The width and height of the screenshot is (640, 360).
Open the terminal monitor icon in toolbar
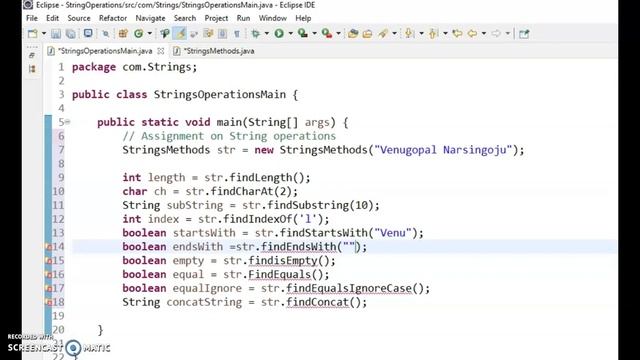click(88, 33)
